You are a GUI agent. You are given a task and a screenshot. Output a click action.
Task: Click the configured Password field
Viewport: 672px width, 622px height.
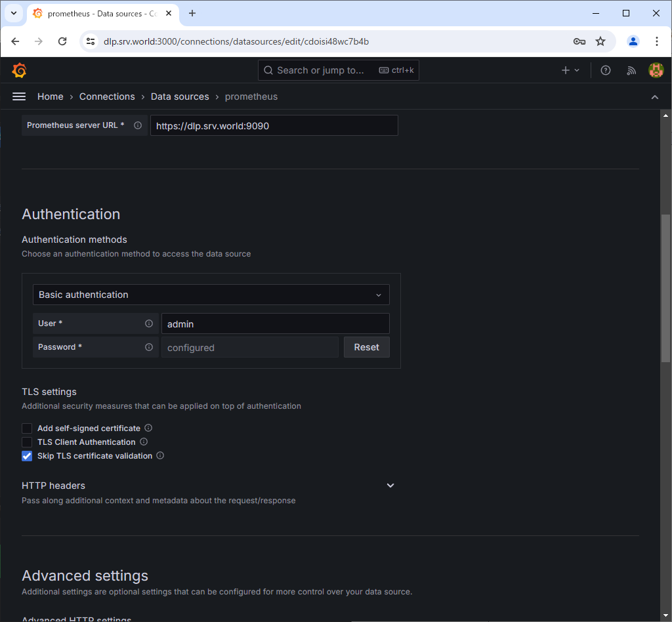click(x=250, y=347)
